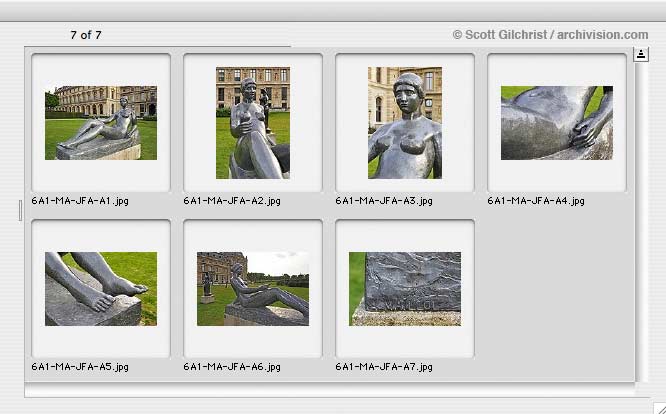Select thumbnail 6A1-MA-JFA-A7.jpg signature detail
This screenshot has height=414, width=666.
405,289
